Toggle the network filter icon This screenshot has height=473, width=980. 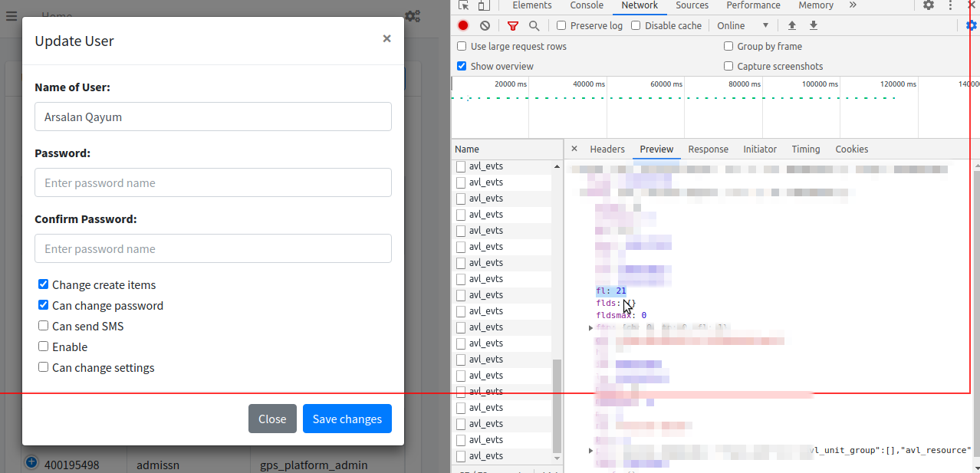513,25
